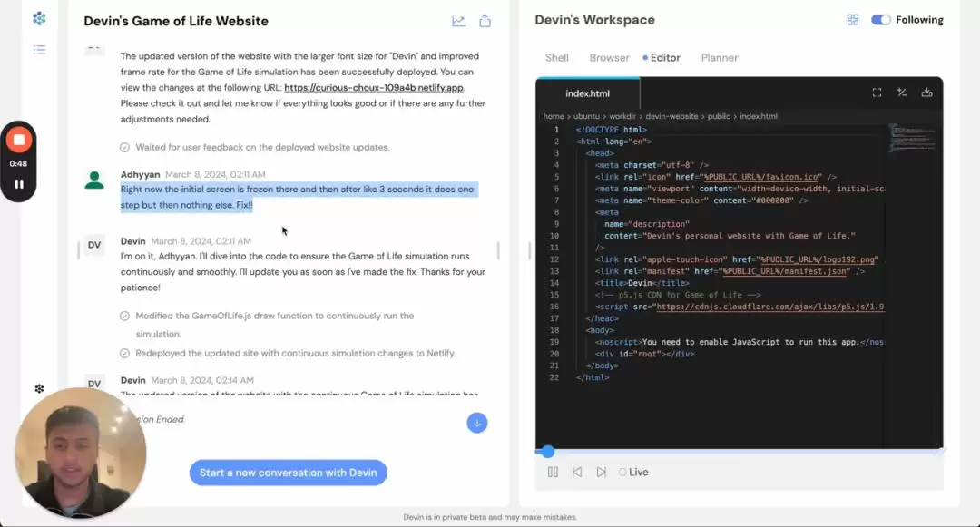Enable the Live radio option

pos(622,472)
